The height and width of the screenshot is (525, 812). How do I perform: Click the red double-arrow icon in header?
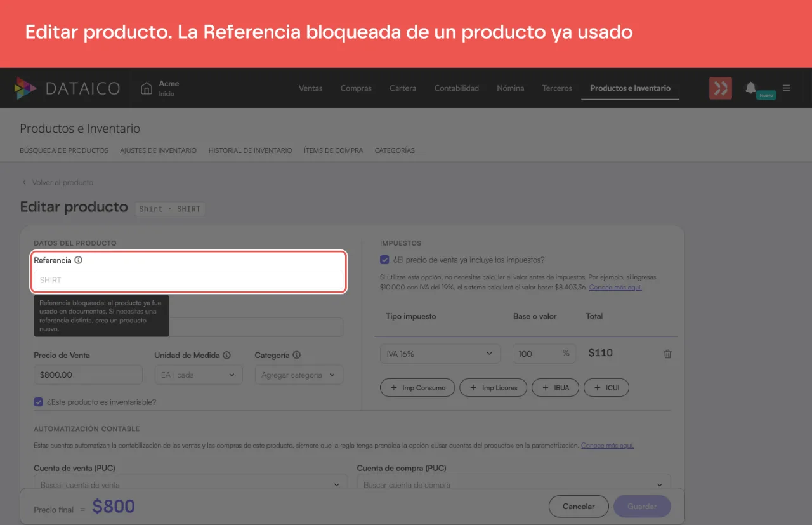click(721, 88)
